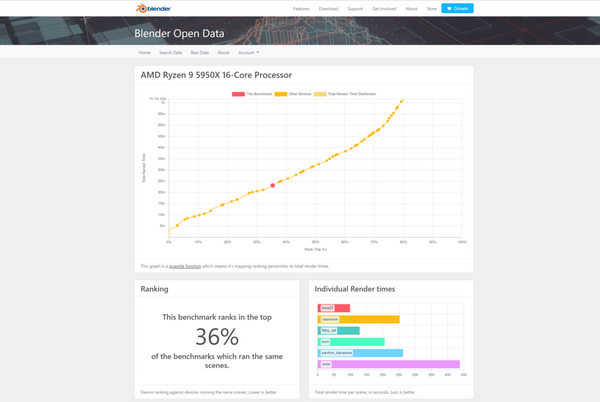Open Get Involved in top navigation

pyautogui.click(x=385, y=8)
